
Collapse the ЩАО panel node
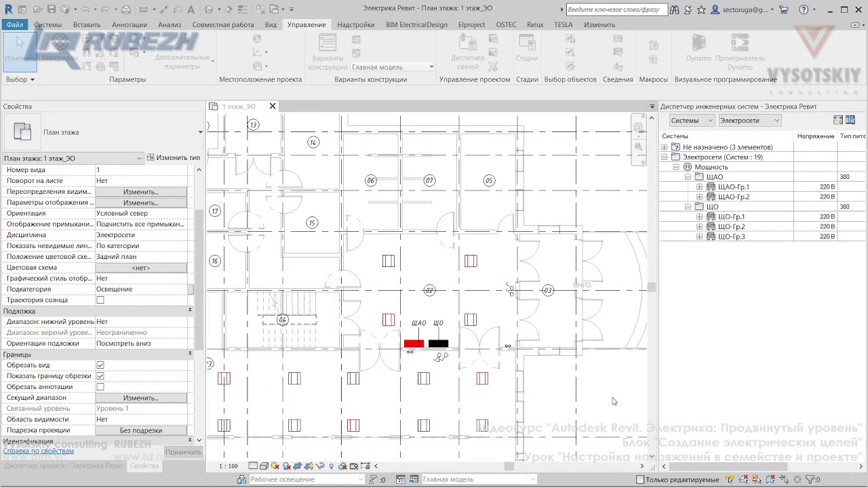pos(688,177)
